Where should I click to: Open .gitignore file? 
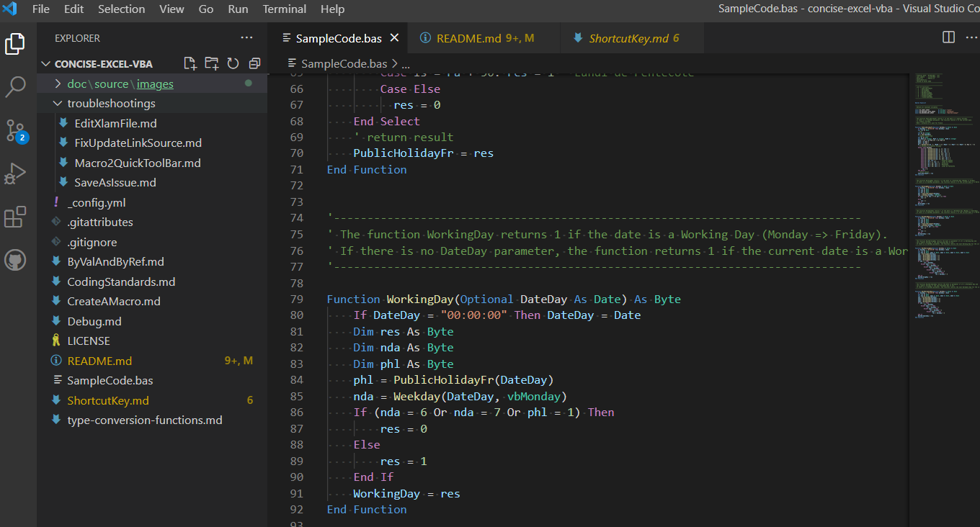pyautogui.click(x=152, y=242)
